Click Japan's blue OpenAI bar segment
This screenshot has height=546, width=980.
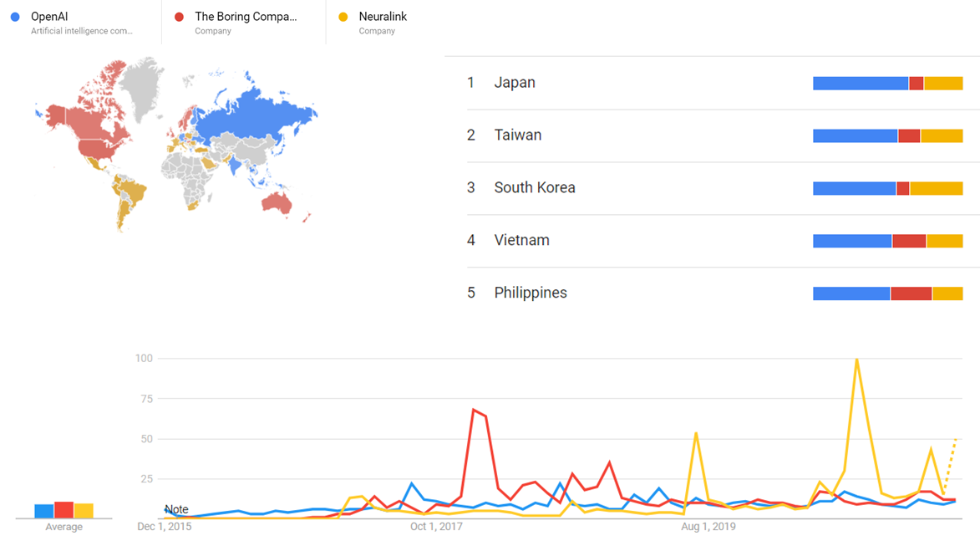point(860,84)
